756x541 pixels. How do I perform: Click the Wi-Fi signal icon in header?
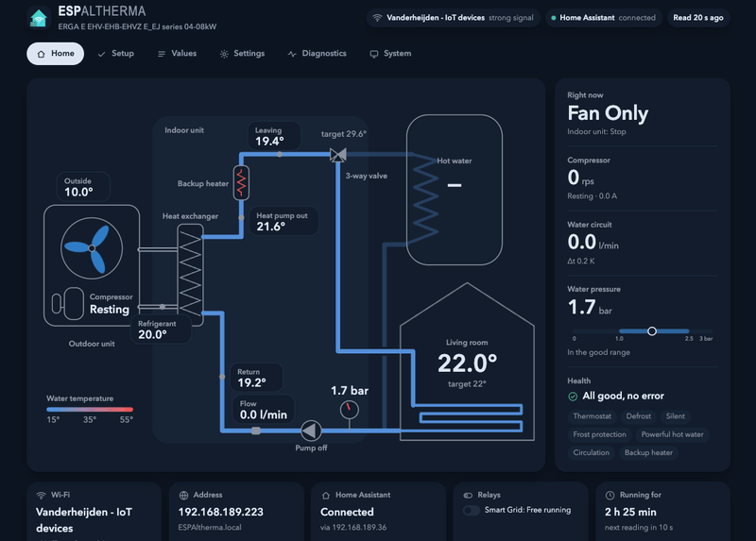(377, 18)
